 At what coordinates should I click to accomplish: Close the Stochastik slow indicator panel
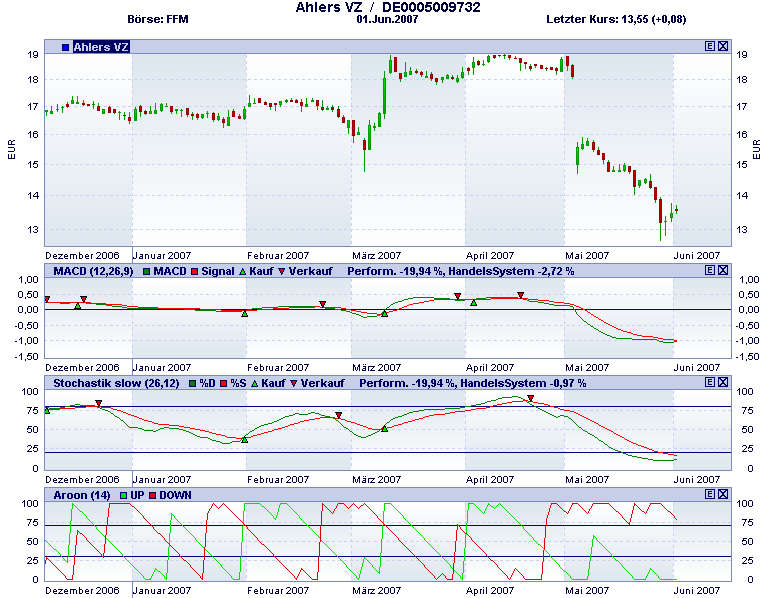723,382
